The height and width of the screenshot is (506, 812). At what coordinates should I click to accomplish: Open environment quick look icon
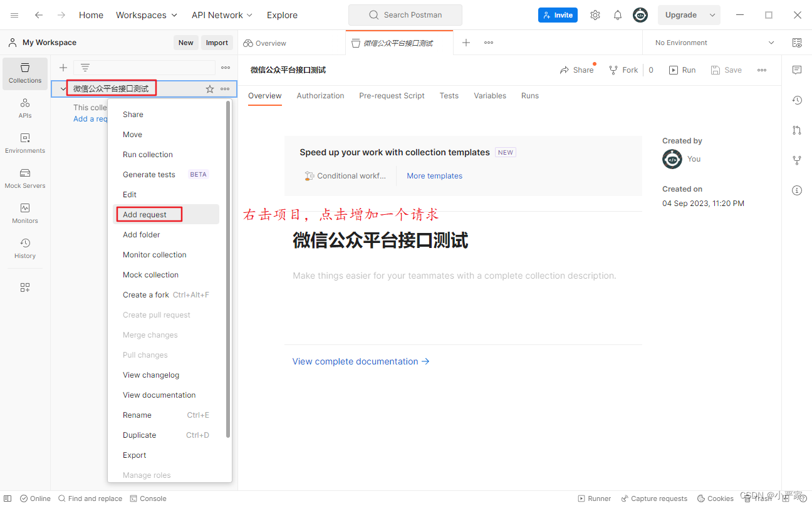[797, 43]
